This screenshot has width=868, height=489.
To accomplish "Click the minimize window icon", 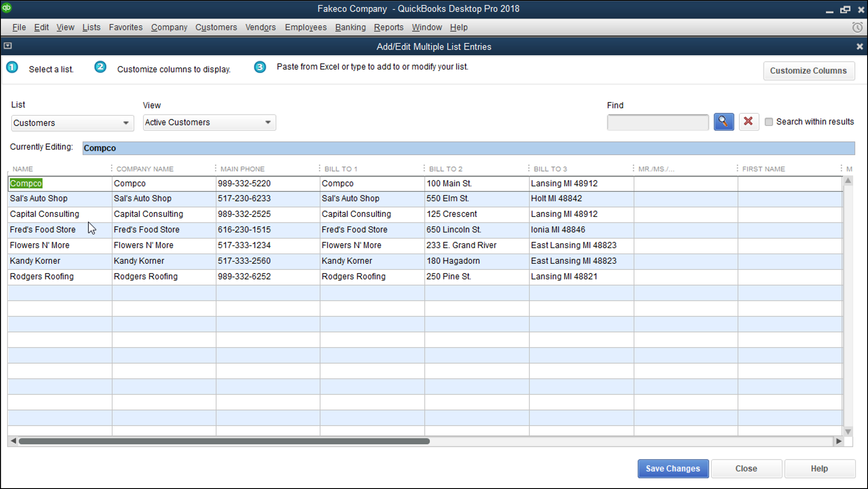I will tap(831, 8).
